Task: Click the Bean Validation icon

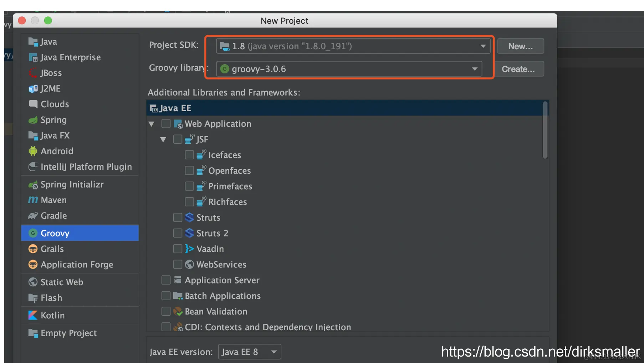Action: coord(178,312)
